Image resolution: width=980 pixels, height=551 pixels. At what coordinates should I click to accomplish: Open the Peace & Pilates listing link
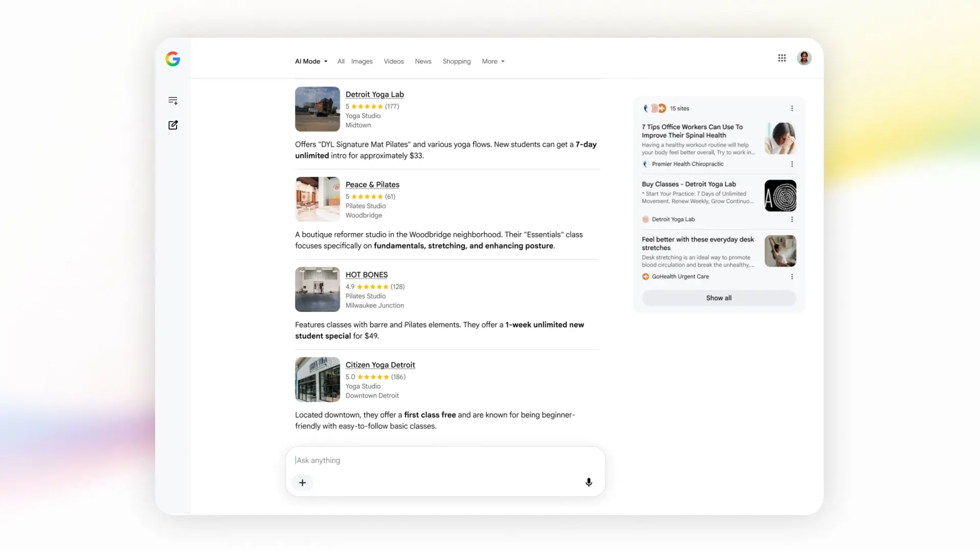click(373, 185)
